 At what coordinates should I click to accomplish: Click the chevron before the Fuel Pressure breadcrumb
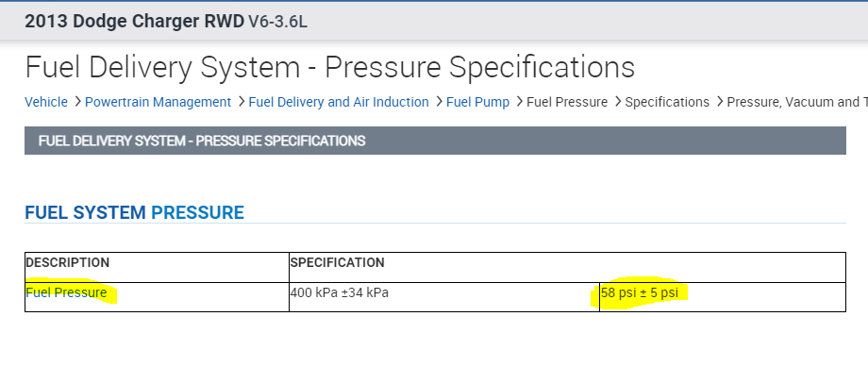coord(519,102)
